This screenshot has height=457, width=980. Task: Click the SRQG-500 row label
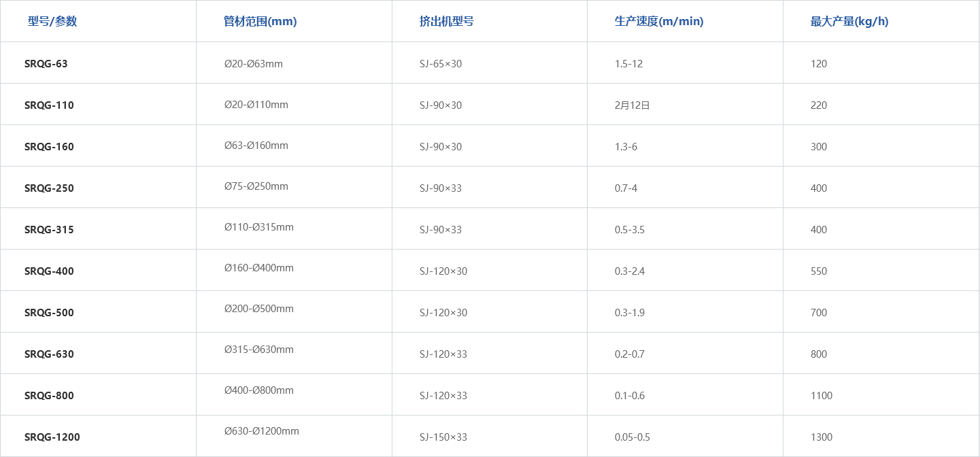coord(49,313)
